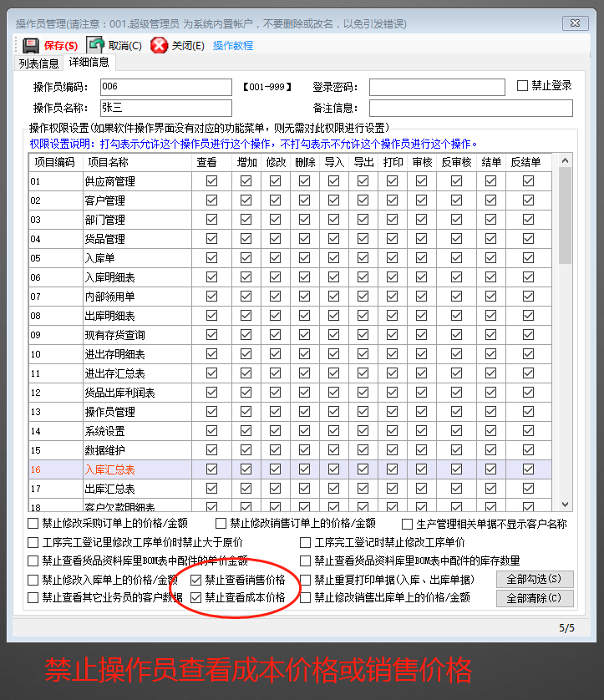Uncheck 增加 for 货品管理 row
Screen dimensions: 604x700
(246, 238)
